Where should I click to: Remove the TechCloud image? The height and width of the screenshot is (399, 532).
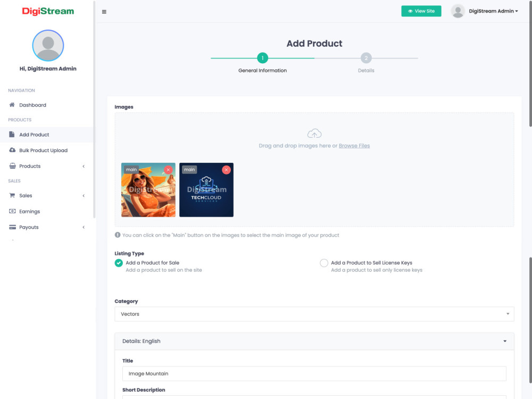[x=226, y=170]
